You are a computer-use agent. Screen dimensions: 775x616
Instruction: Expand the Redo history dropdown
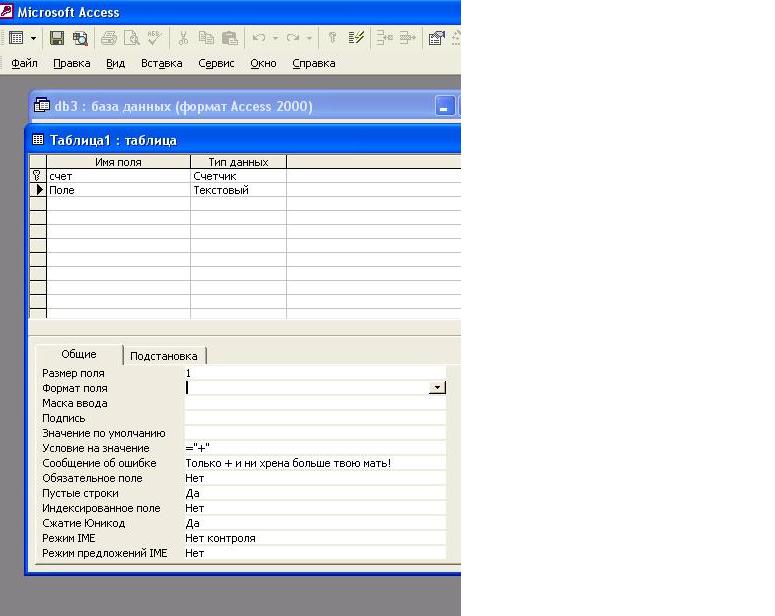coord(309,38)
